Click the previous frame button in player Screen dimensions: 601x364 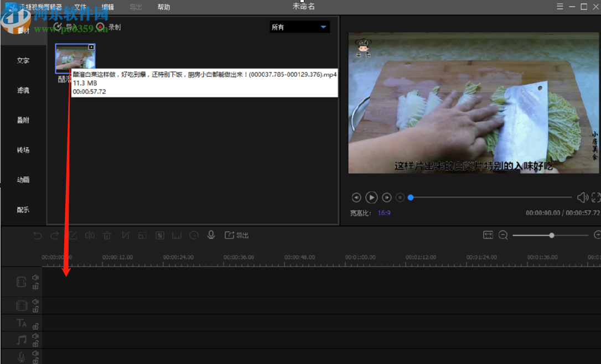(x=356, y=197)
